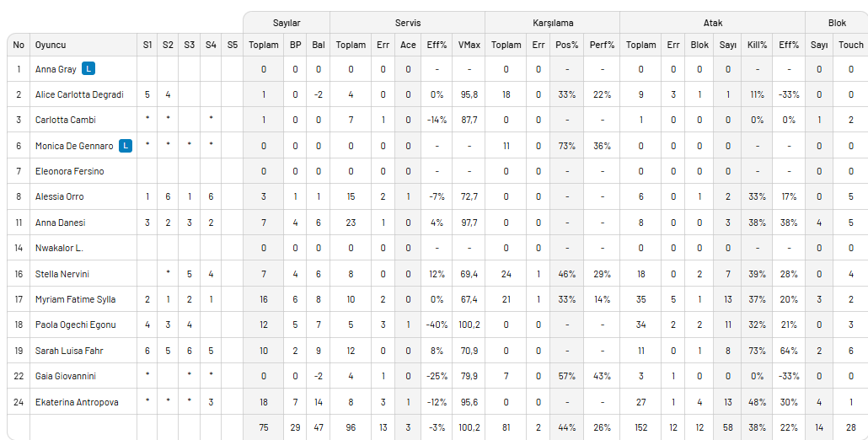Click the Touch column header
Image resolution: width=868 pixels, height=440 pixels.
[x=851, y=45]
